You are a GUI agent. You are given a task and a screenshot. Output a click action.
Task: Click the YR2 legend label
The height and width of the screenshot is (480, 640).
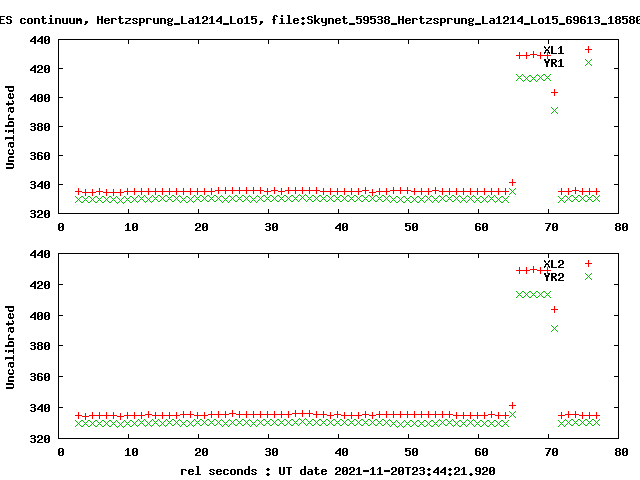tap(554, 277)
